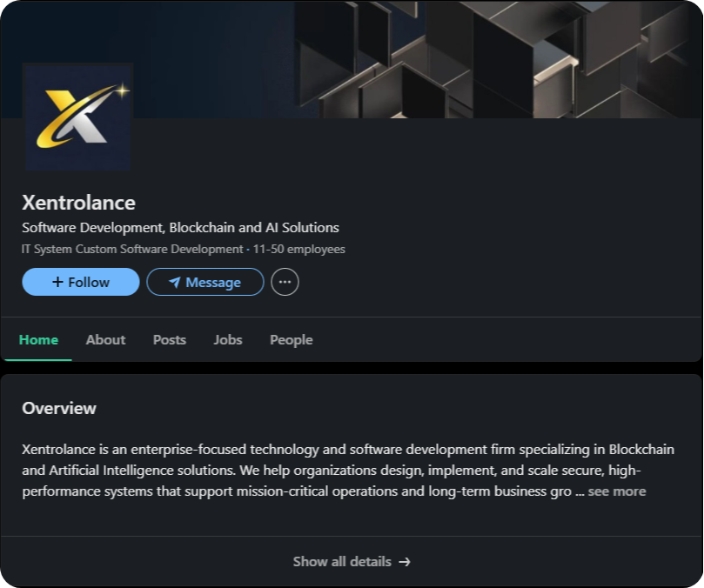
Task: Click the Xentrolance company logo
Action: pos(77,117)
